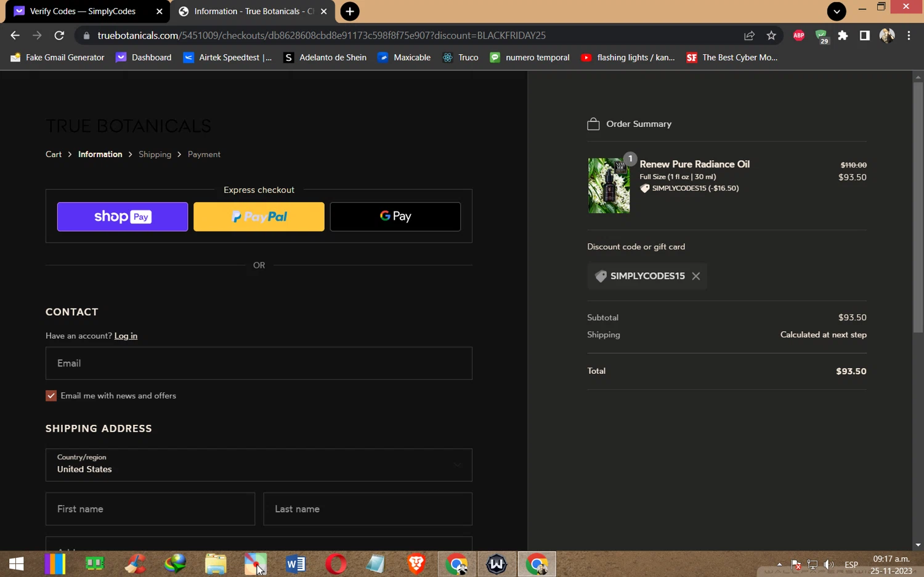924x577 pixels.
Task: Open the W logo app in the taskbar
Action: pyautogui.click(x=496, y=564)
